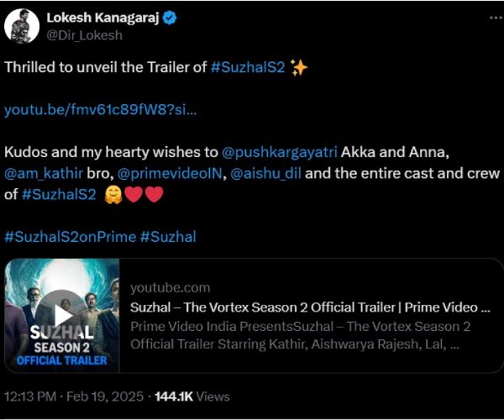Follow the youtu.be trailer link
The width and height of the screenshot is (504, 420).
[x=101, y=110]
